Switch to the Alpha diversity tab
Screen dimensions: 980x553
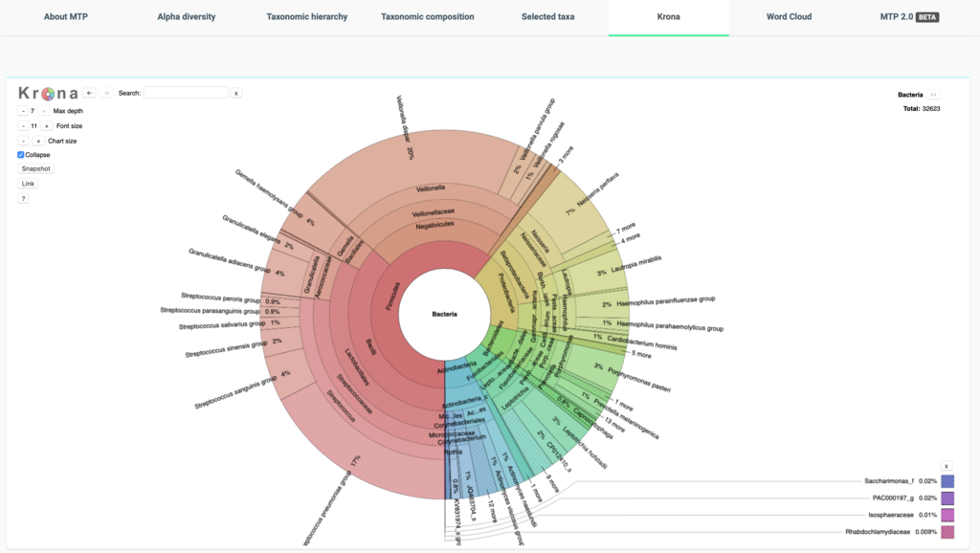click(x=187, y=17)
